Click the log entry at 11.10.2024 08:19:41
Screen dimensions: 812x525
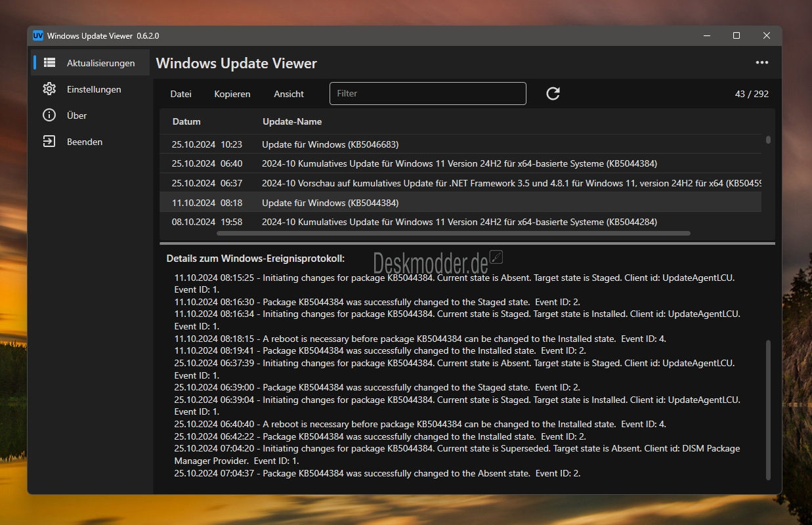click(x=380, y=350)
